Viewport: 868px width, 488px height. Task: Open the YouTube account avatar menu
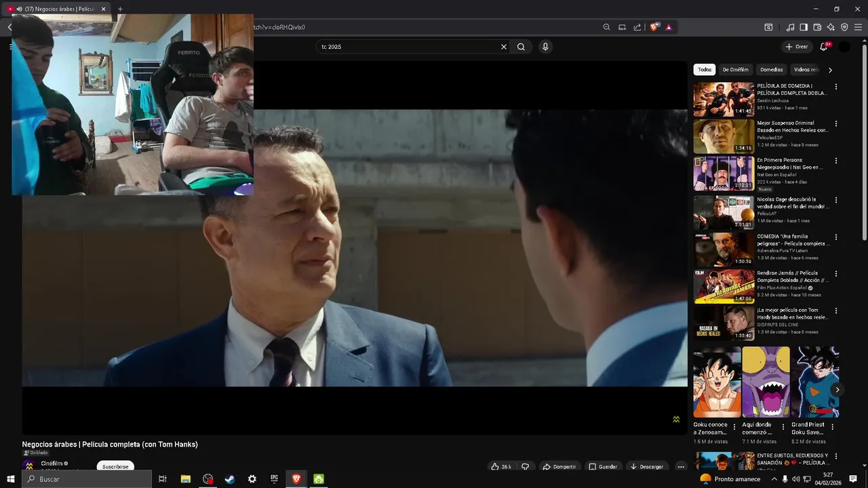click(844, 47)
